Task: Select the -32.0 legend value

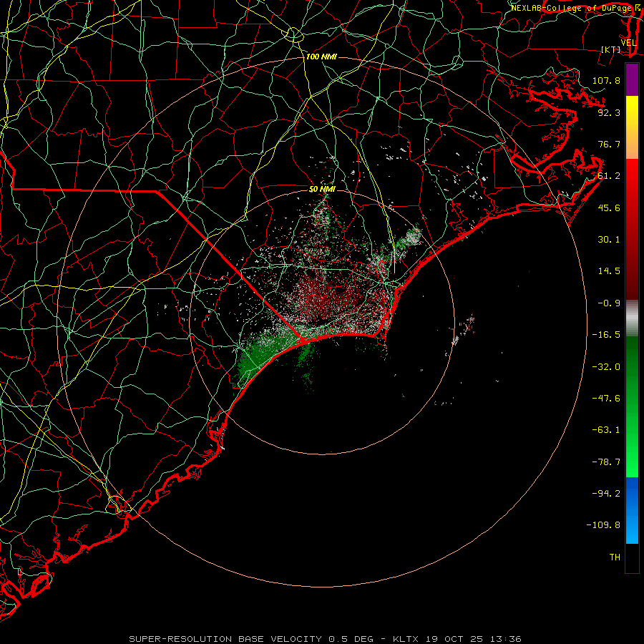Action: click(606, 367)
